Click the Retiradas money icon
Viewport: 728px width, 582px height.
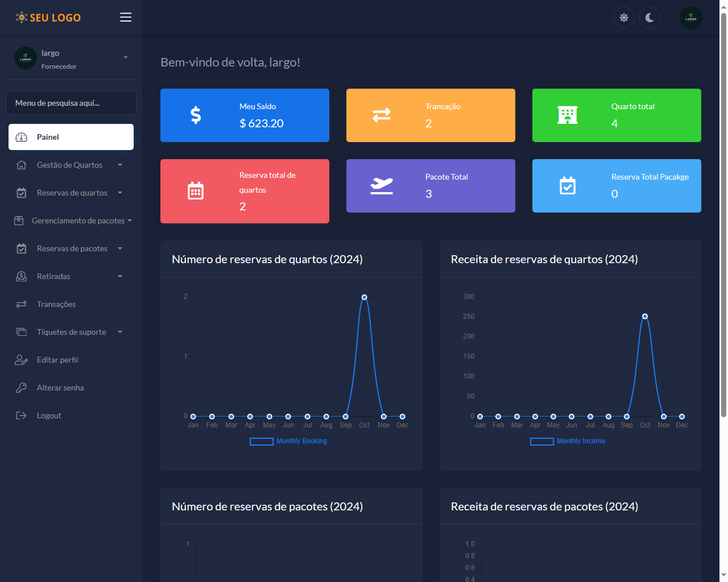[21, 276]
